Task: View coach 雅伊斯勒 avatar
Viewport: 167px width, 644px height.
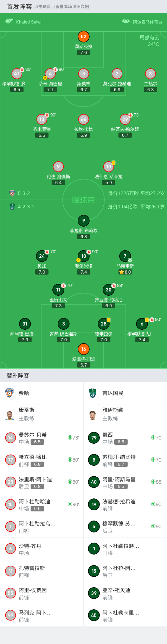Action: tap(93, 415)
